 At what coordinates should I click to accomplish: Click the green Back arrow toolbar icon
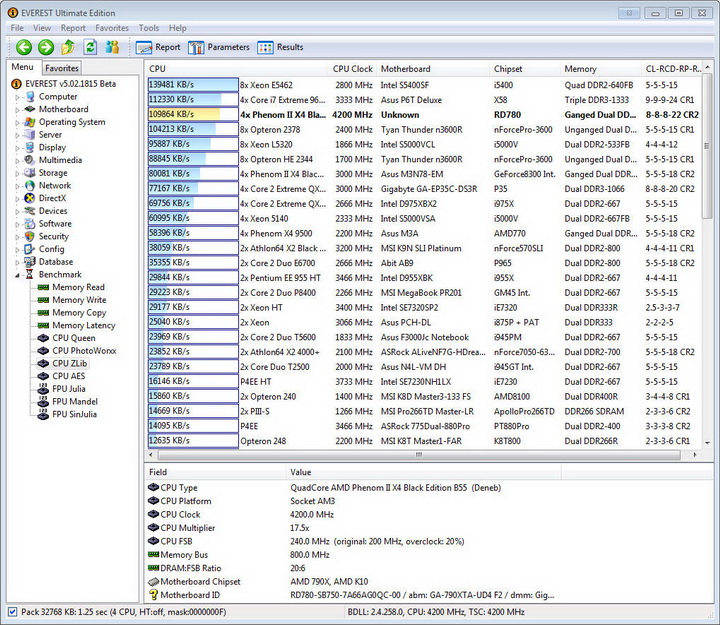(23, 47)
